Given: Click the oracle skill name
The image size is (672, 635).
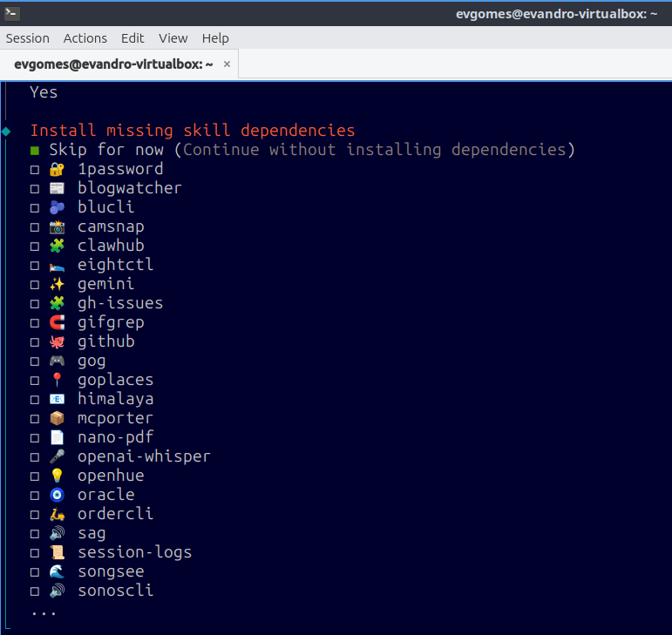Looking at the screenshot, I should [105, 495].
